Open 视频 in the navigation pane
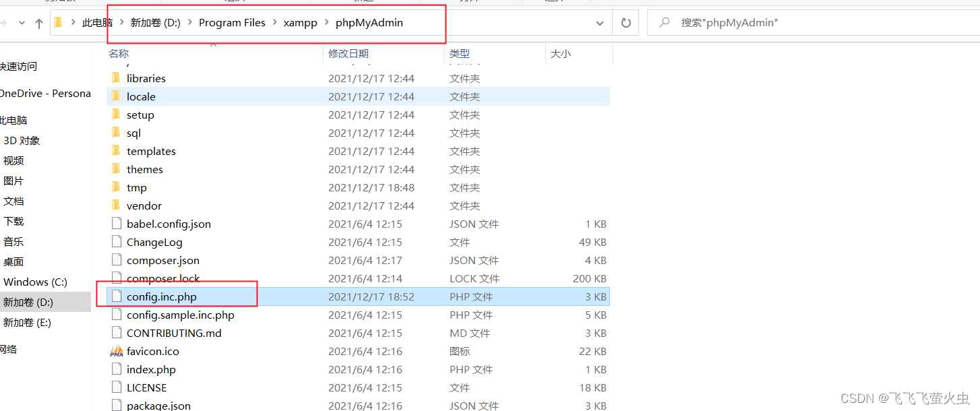This screenshot has height=411, width=980. point(13,161)
